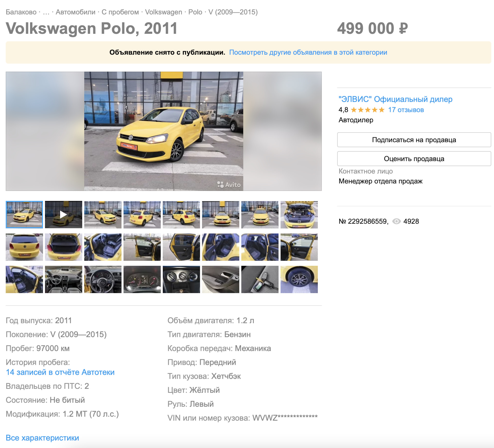
Task: Select the instrument cluster gauges thumbnail
Action: (x=142, y=279)
